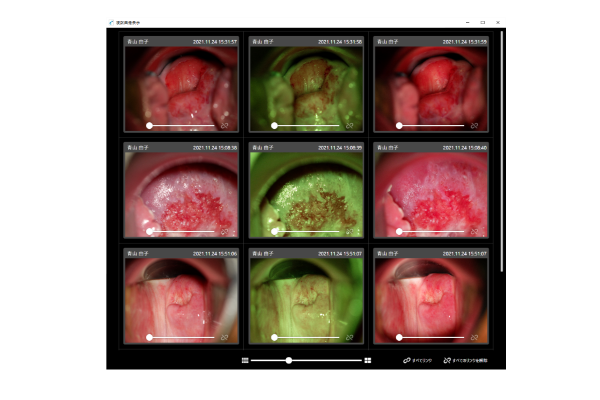Click the large-grid icon right of the size slider

pyautogui.click(x=368, y=360)
